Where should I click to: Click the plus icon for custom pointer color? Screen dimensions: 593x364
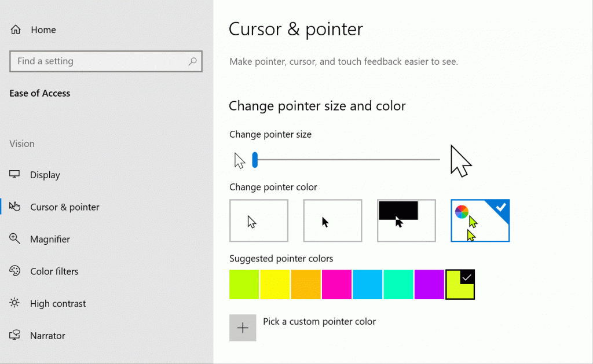coord(243,328)
